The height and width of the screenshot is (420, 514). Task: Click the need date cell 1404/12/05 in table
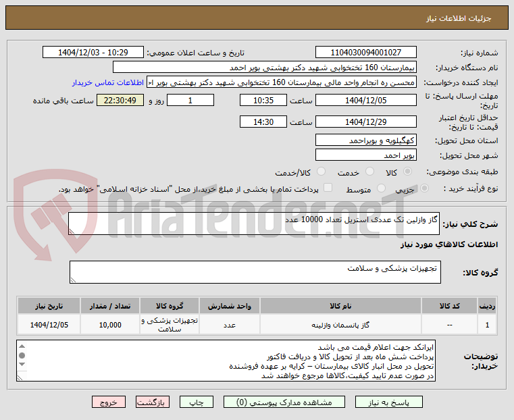click(49, 325)
